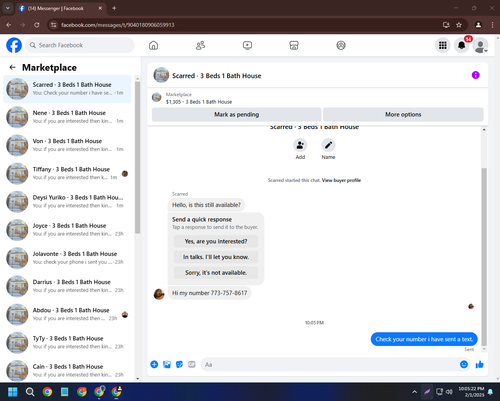This screenshot has height=401, width=500.
Task: View site information icon in address bar
Action: click(x=53, y=25)
